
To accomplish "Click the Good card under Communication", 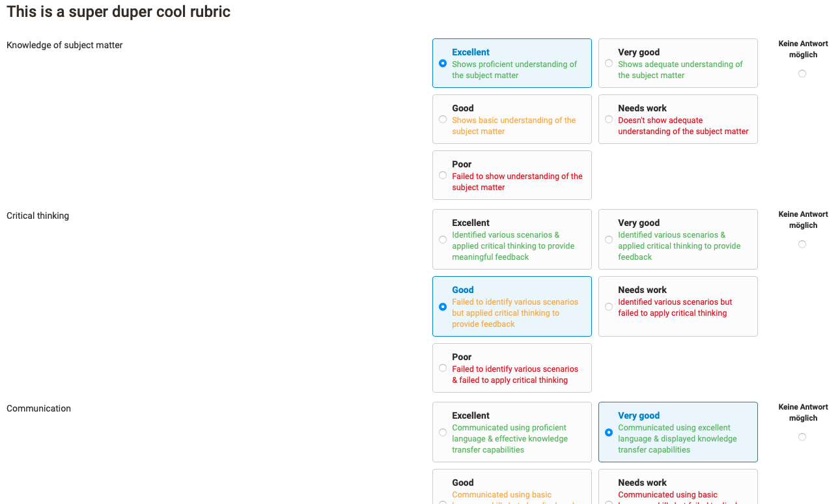I will click(512, 488).
